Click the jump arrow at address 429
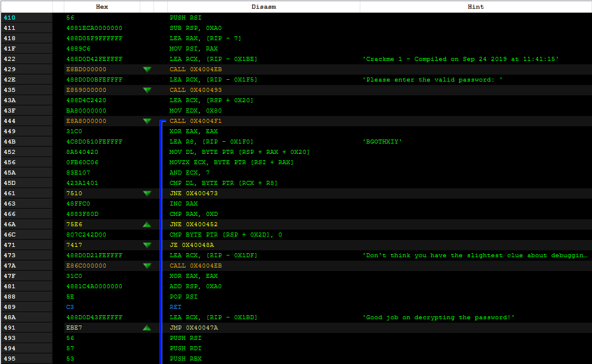This screenshot has width=592, height=364. (x=147, y=69)
